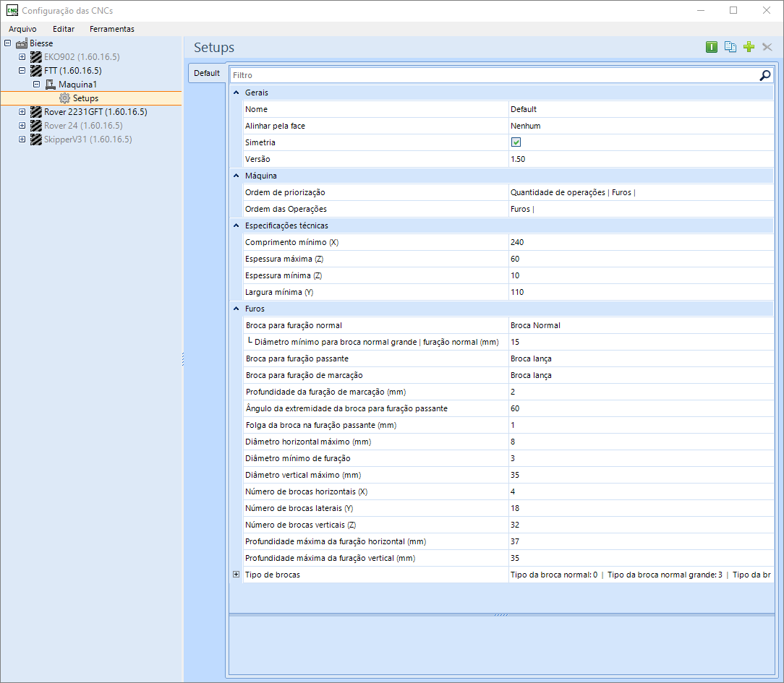Collapse the Furos section
Screen dimensions: 784x683
click(237, 309)
